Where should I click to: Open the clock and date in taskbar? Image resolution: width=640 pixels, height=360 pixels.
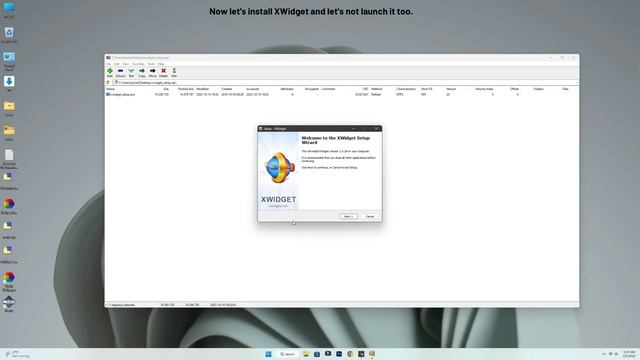tap(629, 354)
